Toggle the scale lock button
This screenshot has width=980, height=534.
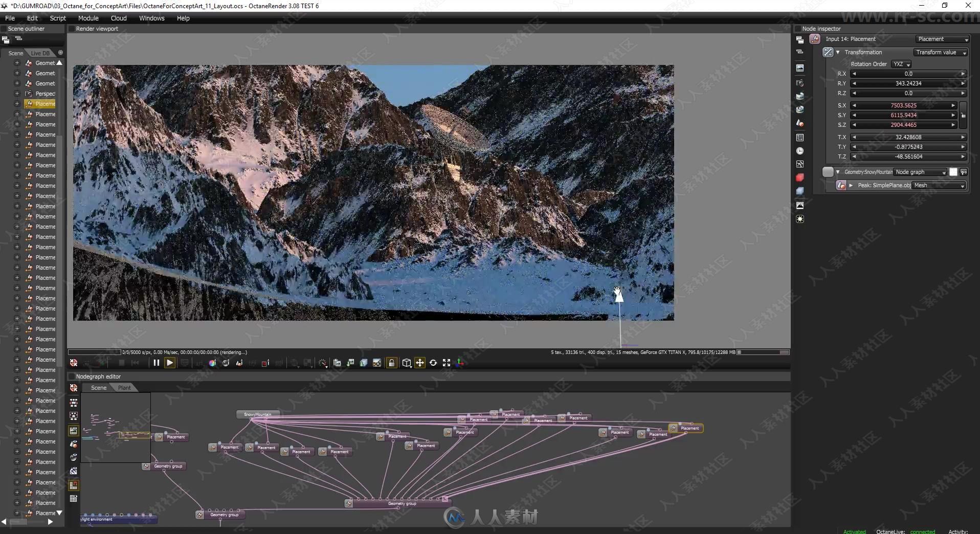(964, 115)
